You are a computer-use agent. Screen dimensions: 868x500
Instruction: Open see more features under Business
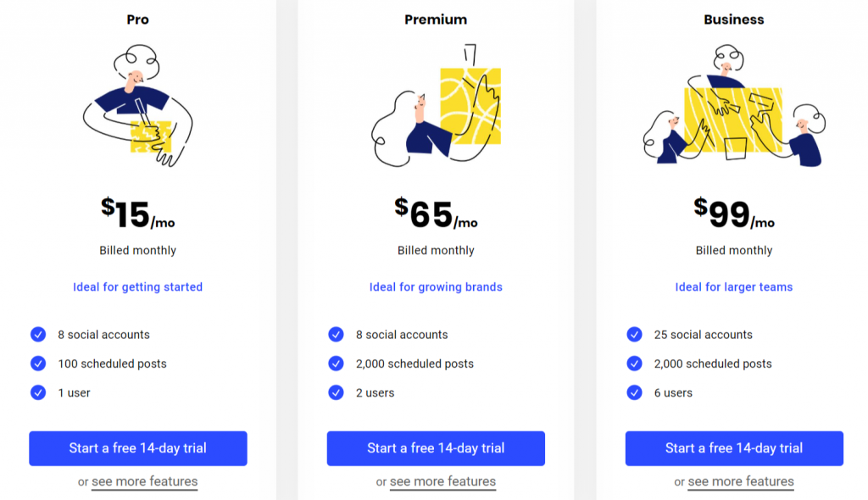741,481
